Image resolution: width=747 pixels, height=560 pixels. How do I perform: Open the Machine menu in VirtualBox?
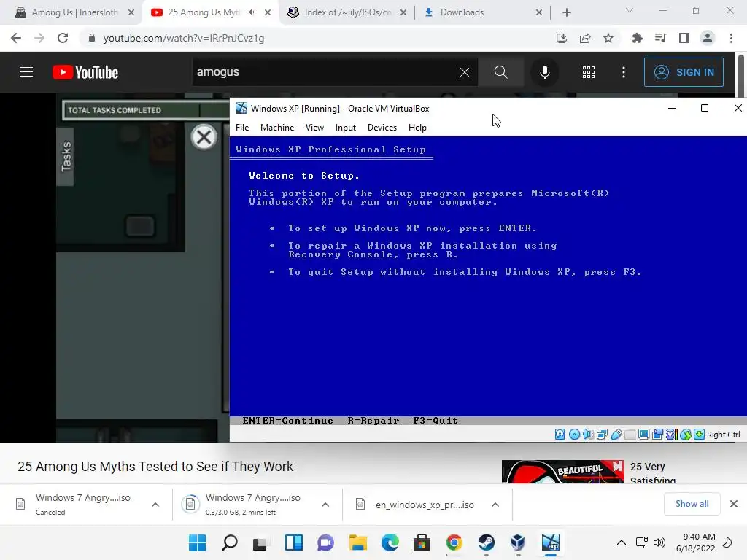click(277, 128)
